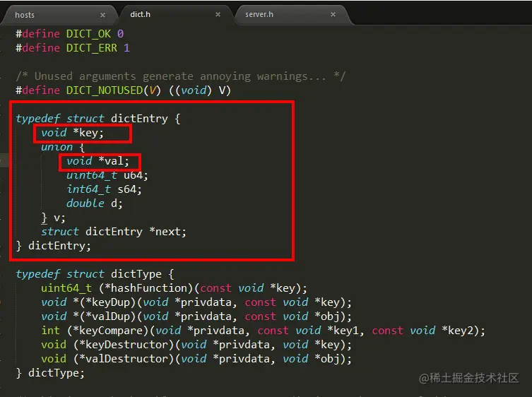The height and width of the screenshot is (397, 532).
Task: Click the 'void *val;' union member
Action: click(97, 161)
